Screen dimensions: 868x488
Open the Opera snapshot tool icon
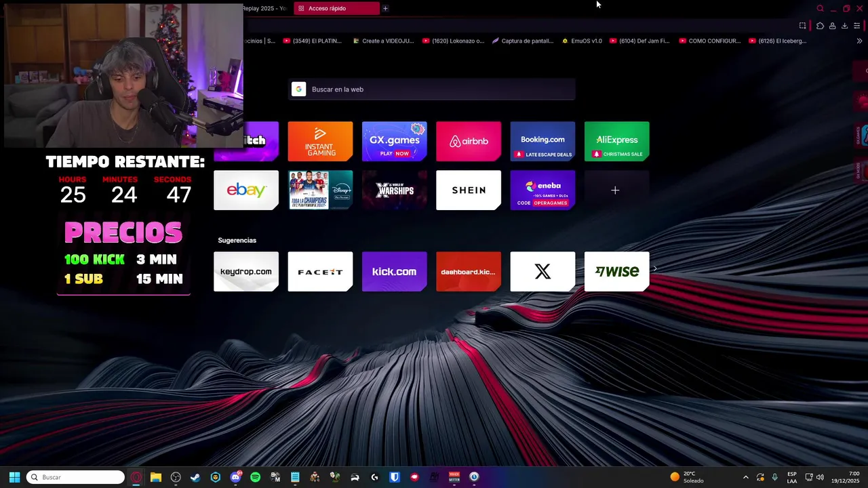802,26
